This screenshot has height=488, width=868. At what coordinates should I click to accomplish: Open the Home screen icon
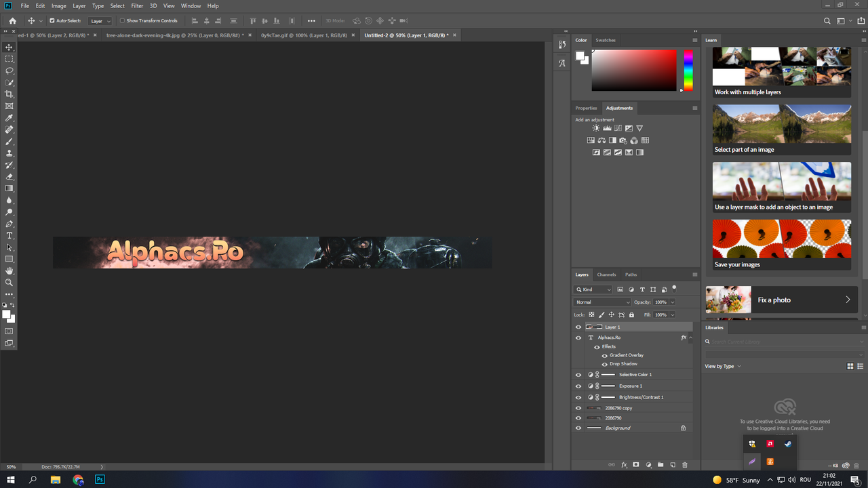pyautogui.click(x=12, y=21)
